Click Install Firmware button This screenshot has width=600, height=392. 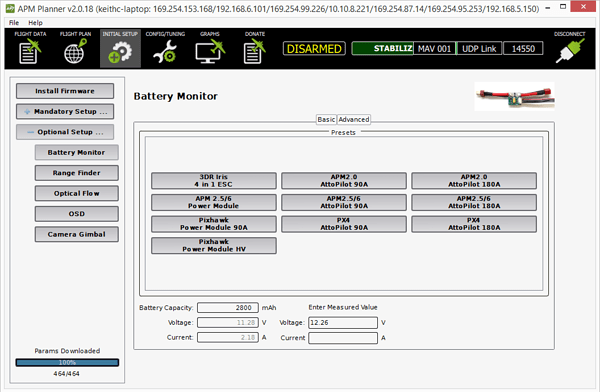tap(65, 91)
